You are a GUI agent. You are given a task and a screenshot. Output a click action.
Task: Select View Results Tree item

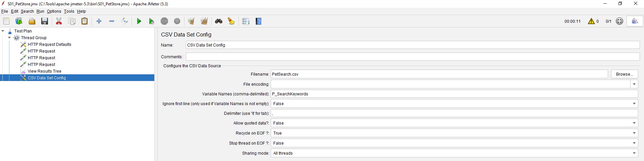click(44, 71)
